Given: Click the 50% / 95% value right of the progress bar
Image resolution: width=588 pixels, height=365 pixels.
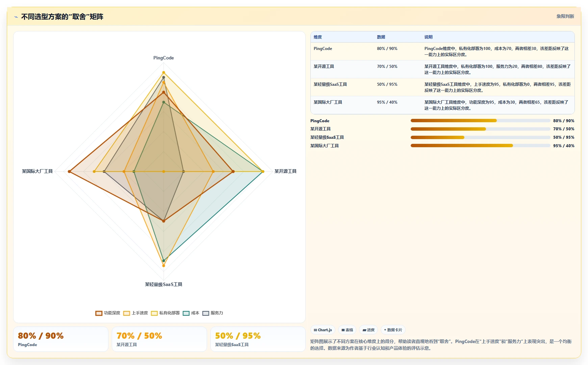Looking at the screenshot, I should [564, 137].
